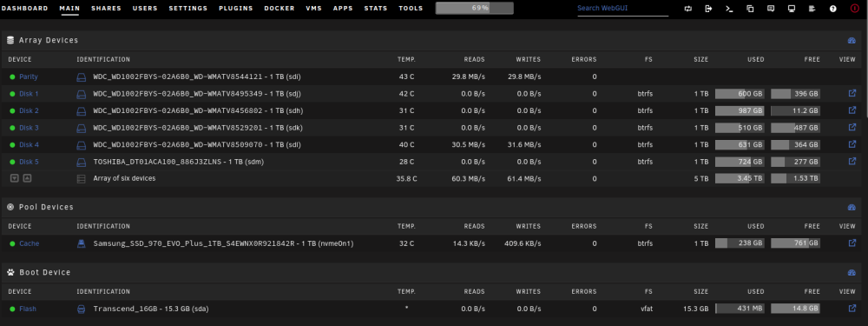
Task: Click the up arrow toggle under Disk 5
Action: (27, 178)
